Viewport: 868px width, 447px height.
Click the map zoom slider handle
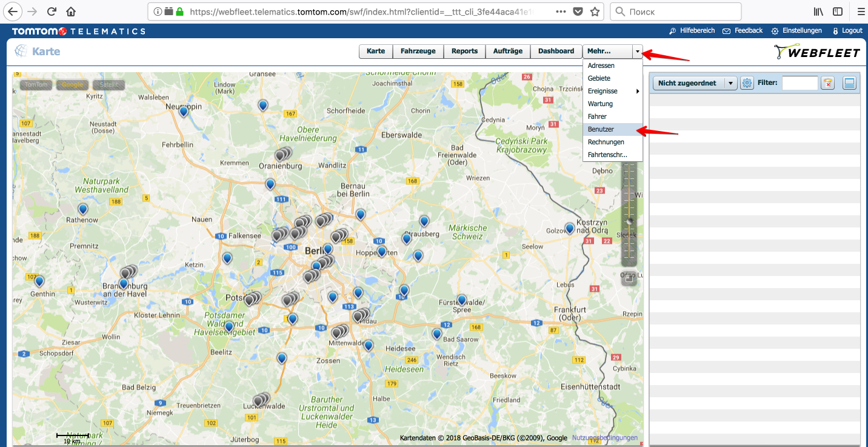629,221
